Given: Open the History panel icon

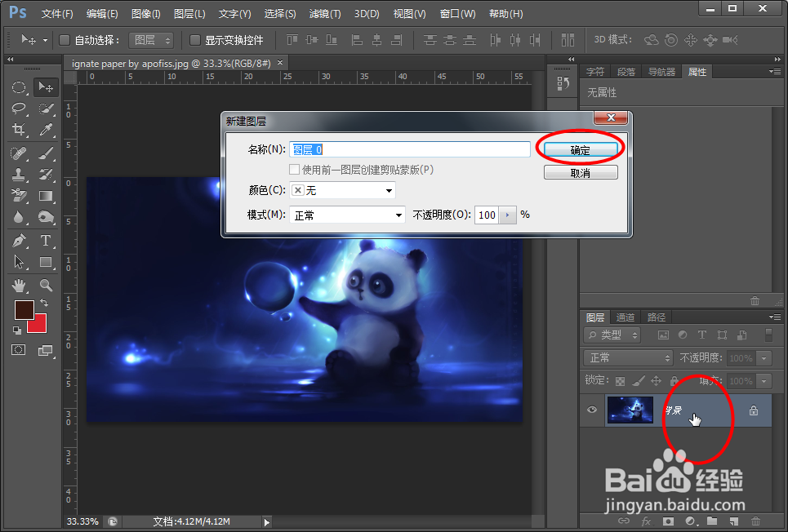Looking at the screenshot, I should tap(563, 83).
